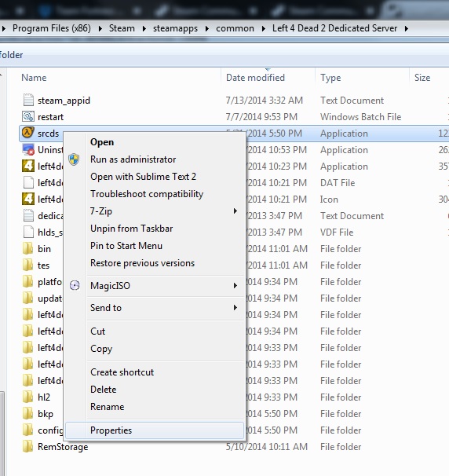Click the MagicISO disc icon in menu
This screenshot has width=449, height=476.
75,285
